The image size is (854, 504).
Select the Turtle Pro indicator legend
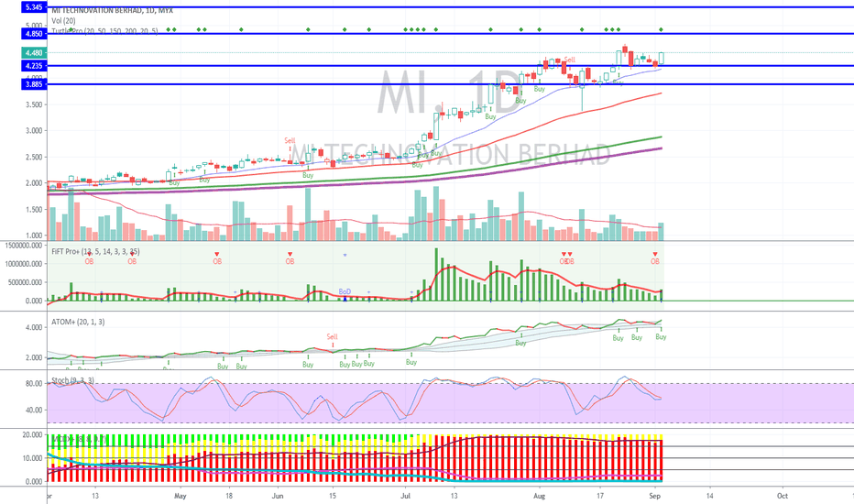(104, 31)
